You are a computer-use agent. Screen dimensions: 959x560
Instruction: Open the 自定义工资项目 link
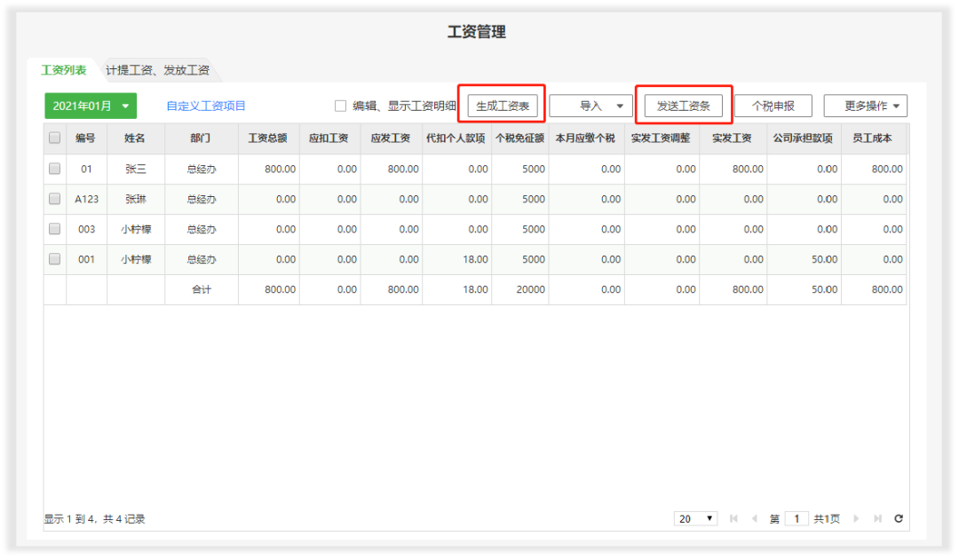pos(206,106)
